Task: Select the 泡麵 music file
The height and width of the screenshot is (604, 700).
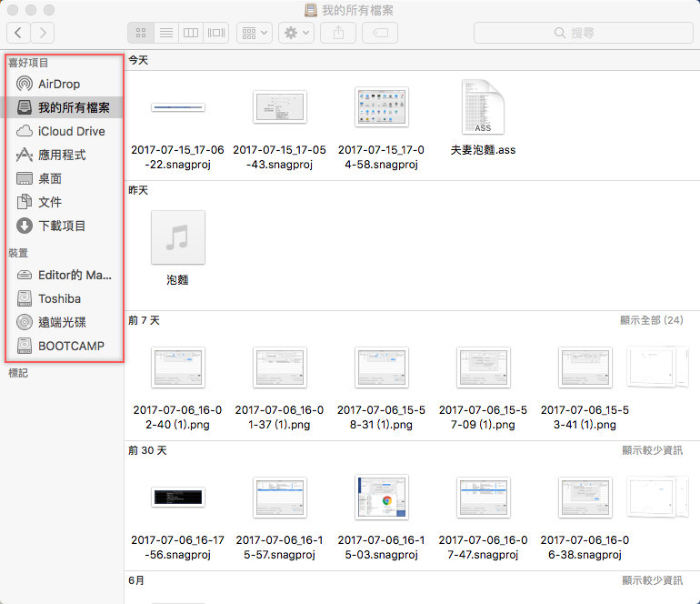Action: click(x=177, y=248)
